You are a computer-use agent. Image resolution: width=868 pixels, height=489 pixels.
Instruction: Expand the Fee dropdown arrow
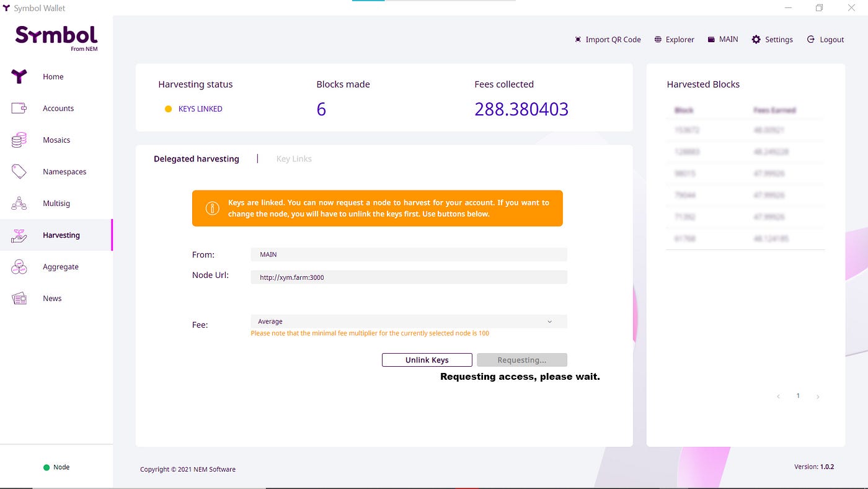(549, 321)
